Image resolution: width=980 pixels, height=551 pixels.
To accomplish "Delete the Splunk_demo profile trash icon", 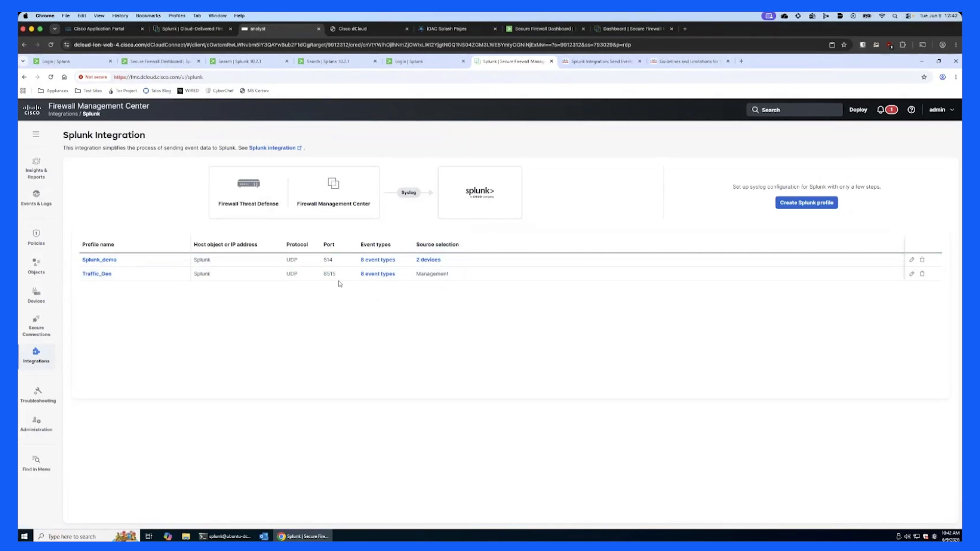I will (922, 260).
